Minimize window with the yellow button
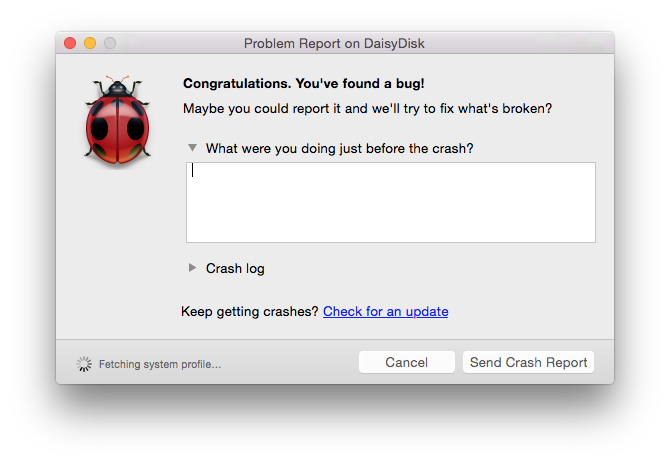Image resolution: width=670 pixels, height=464 pixels. pos(90,43)
